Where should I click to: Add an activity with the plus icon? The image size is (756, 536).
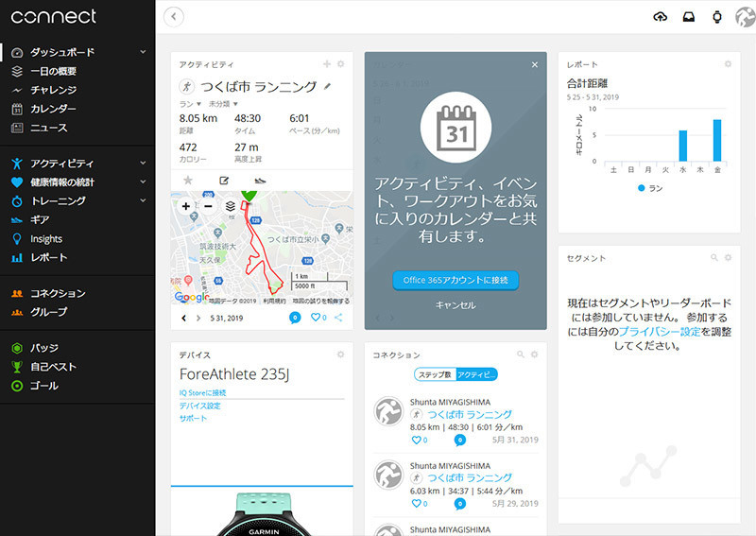point(327,63)
